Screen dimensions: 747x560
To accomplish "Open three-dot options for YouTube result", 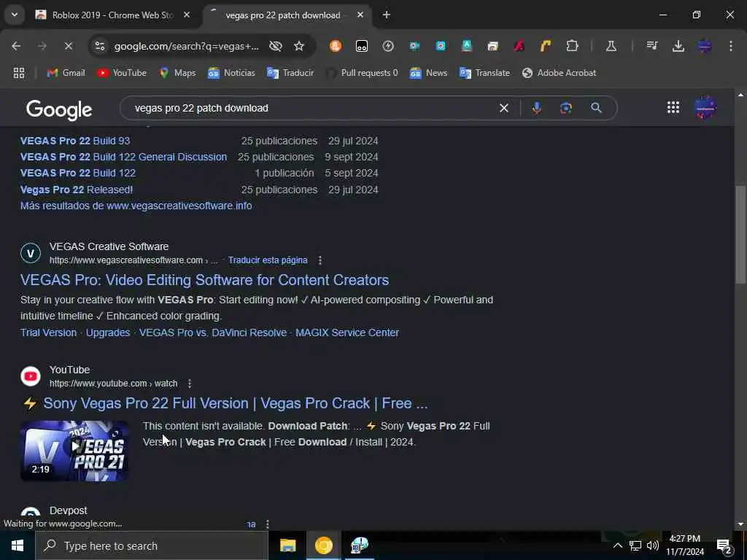I will tap(190, 384).
